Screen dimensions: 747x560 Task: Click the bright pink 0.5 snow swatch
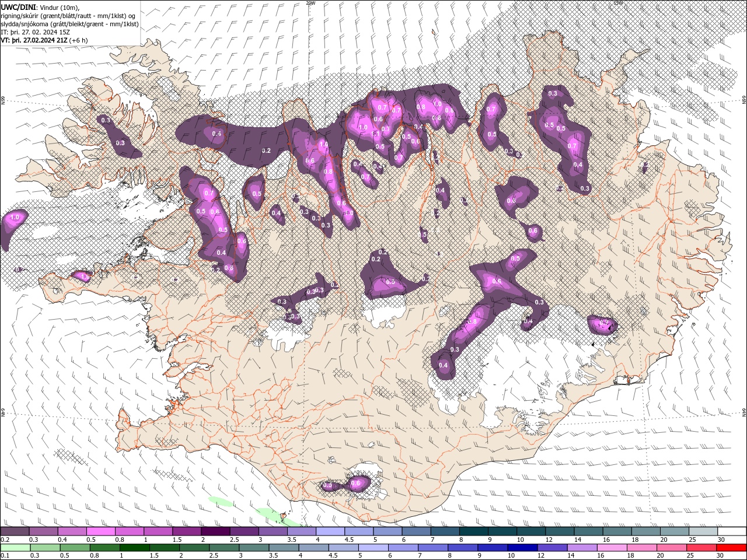101,531
